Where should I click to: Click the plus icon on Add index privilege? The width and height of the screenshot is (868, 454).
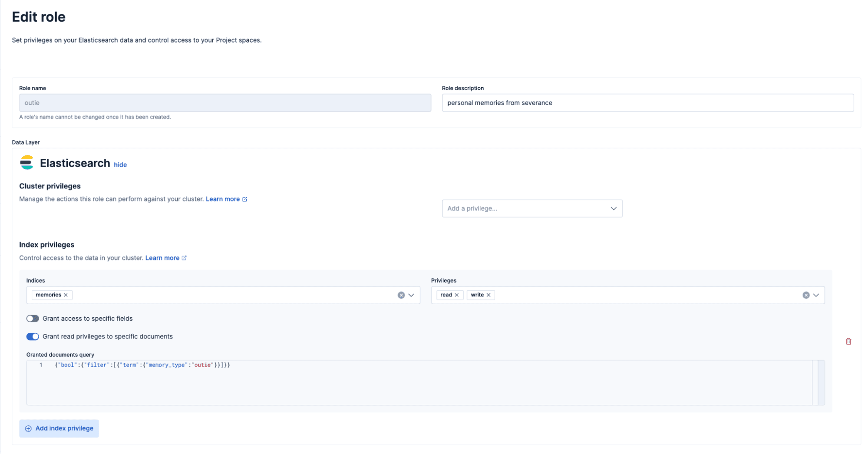pos(28,428)
